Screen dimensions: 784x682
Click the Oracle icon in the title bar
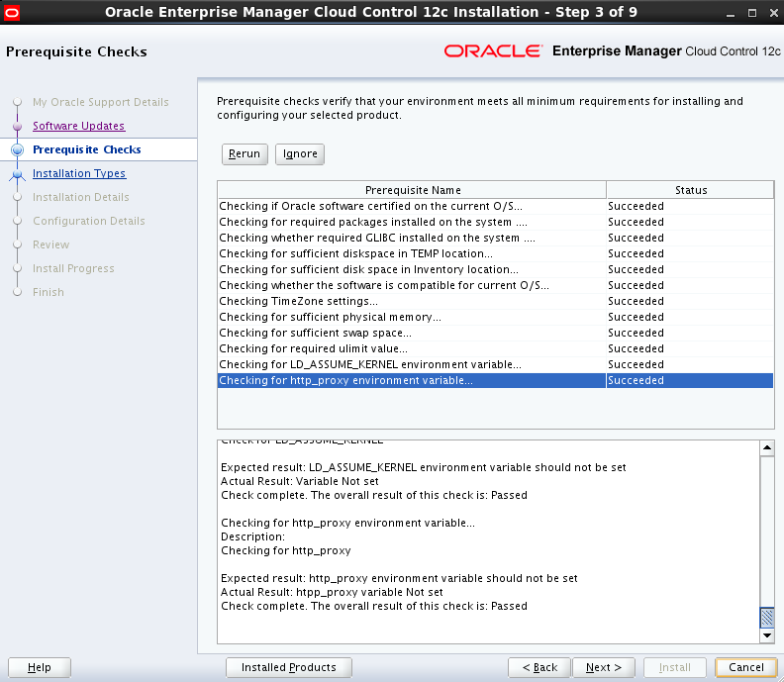tap(12, 12)
